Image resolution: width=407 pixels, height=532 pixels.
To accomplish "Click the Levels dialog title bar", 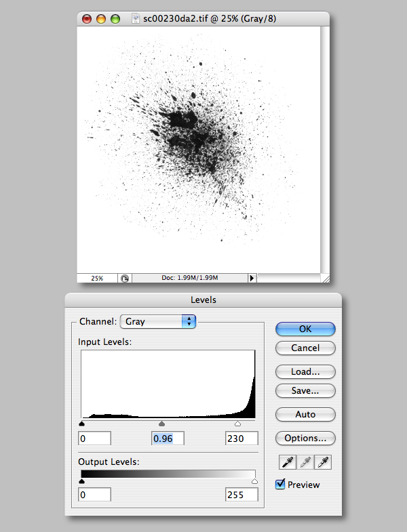I will click(x=203, y=300).
